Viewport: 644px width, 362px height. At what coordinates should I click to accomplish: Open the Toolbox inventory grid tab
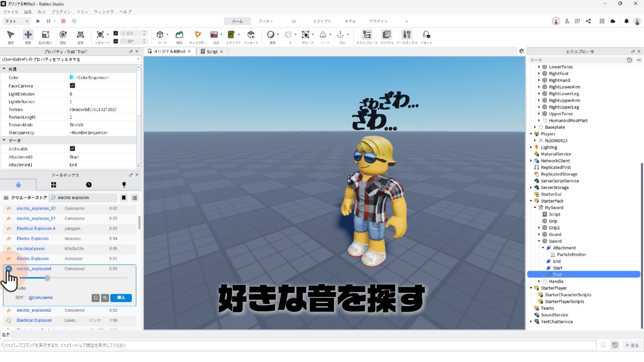coord(54,185)
